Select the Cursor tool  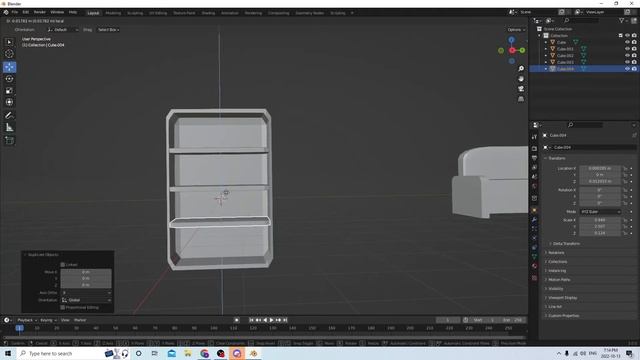coord(9,54)
